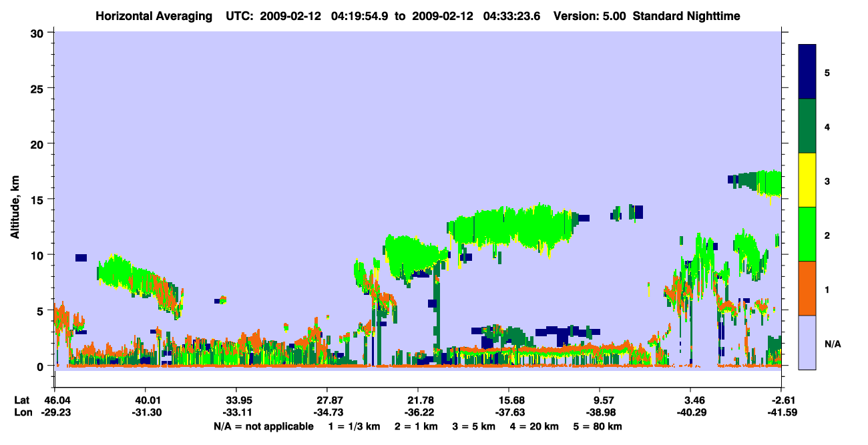Click longitude value -36.22

[x=418, y=412]
